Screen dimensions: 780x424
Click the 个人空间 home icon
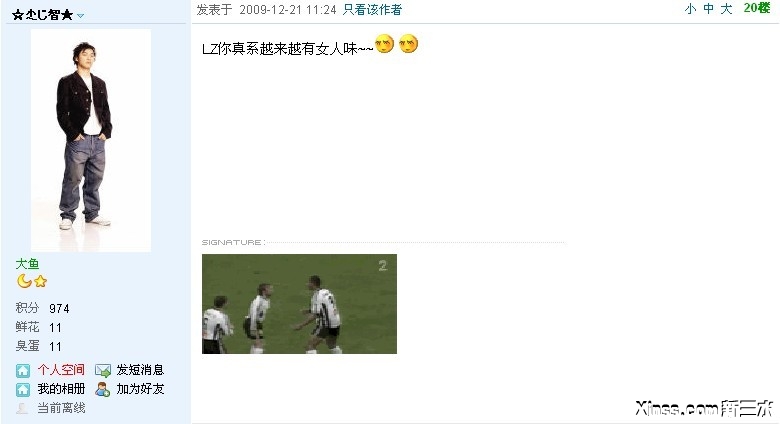[23, 371]
